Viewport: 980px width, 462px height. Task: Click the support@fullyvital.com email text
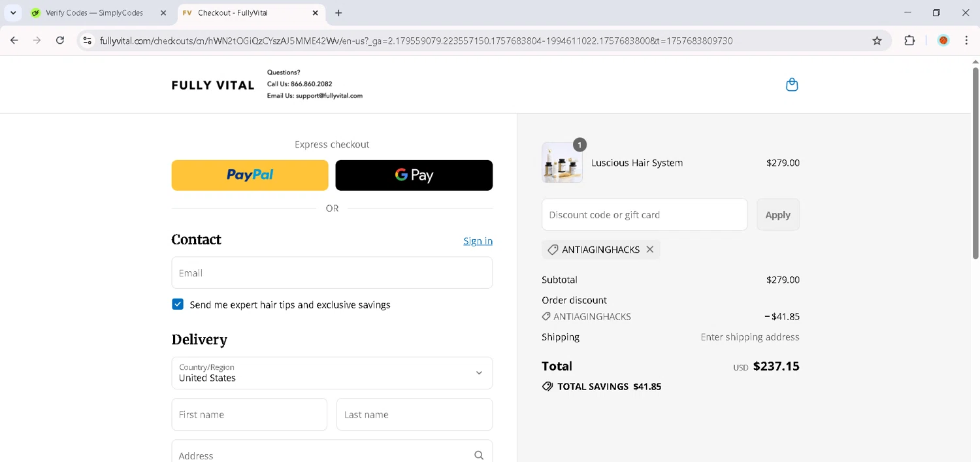tap(329, 95)
